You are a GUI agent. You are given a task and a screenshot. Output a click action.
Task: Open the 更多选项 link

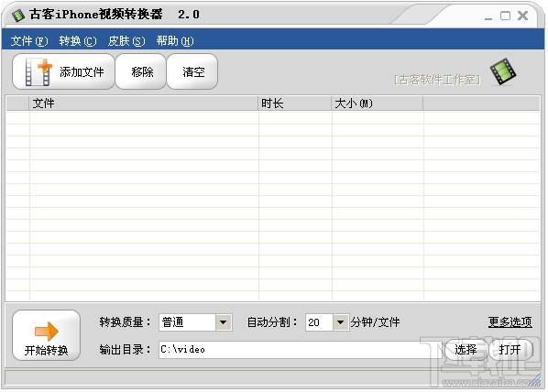click(510, 321)
